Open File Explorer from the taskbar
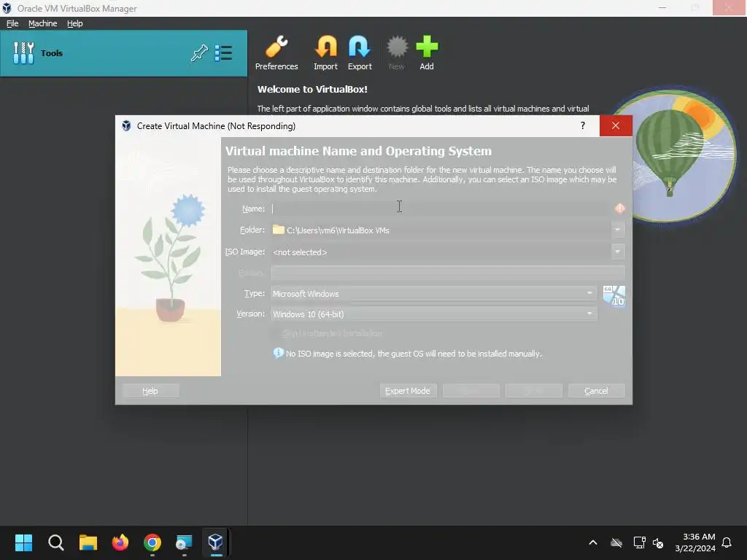 [x=88, y=542]
